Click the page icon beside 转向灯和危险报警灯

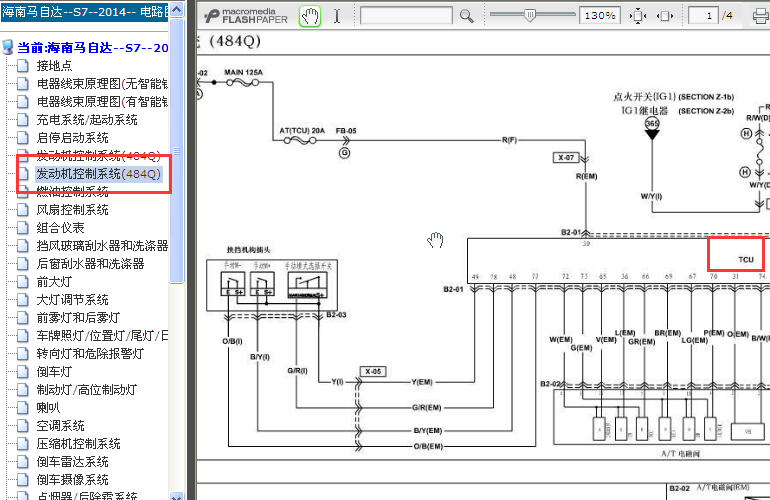pyautogui.click(x=23, y=354)
